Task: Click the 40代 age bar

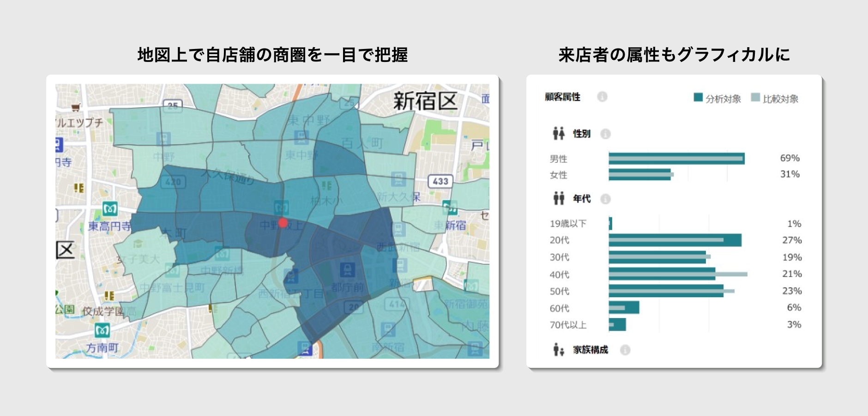Action: (678, 274)
